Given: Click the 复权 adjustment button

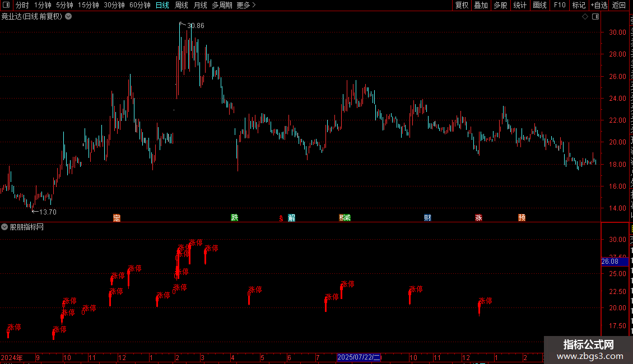Looking at the screenshot, I should [462, 5].
